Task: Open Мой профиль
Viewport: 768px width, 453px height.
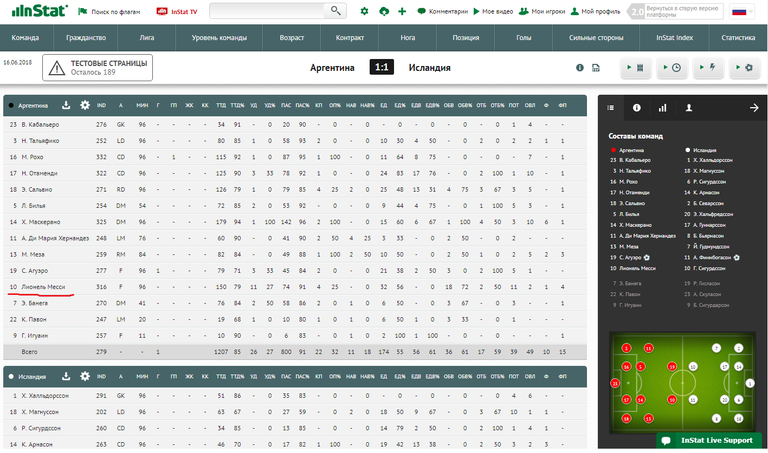Action: pos(595,11)
